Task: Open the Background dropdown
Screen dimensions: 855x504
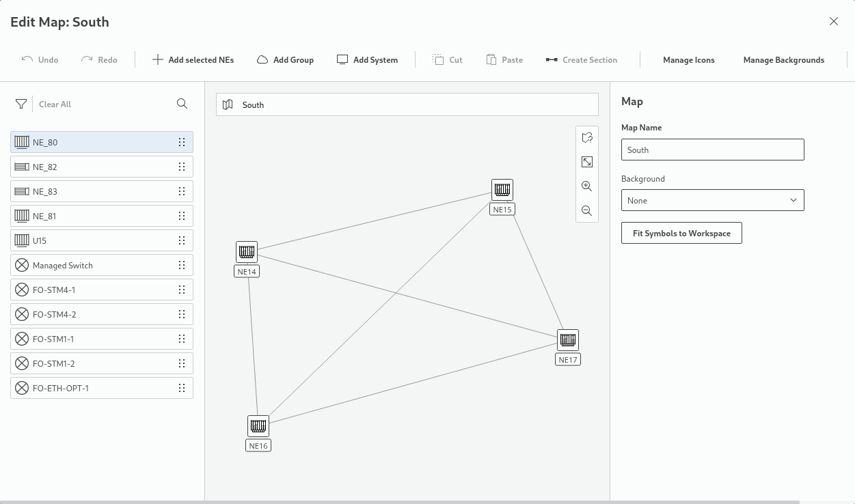Action: pos(712,200)
